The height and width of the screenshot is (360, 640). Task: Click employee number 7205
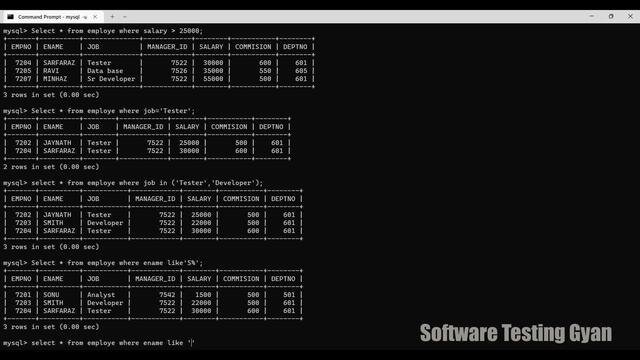(23, 71)
